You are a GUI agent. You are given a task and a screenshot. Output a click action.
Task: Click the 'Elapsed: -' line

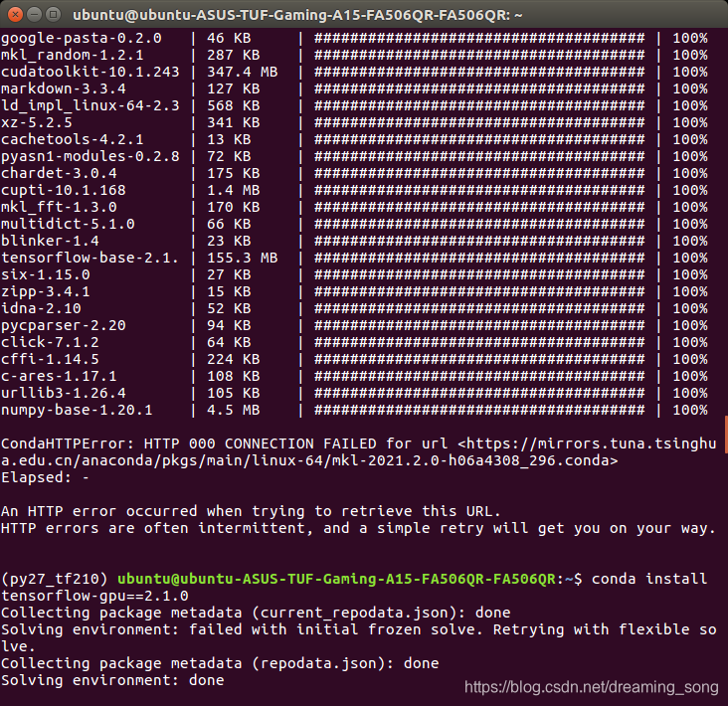[x=45, y=477]
